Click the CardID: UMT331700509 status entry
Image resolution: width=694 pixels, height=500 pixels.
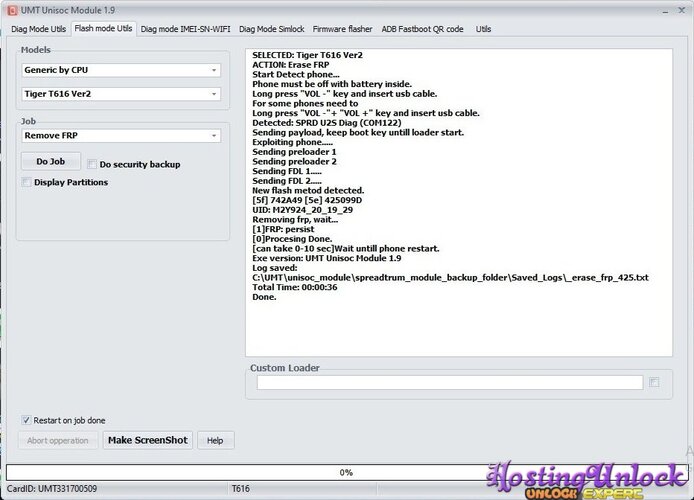click(x=52, y=489)
